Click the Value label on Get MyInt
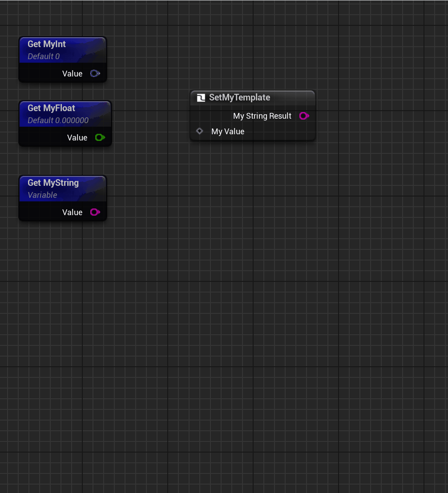This screenshot has width=448, height=493. coord(72,74)
